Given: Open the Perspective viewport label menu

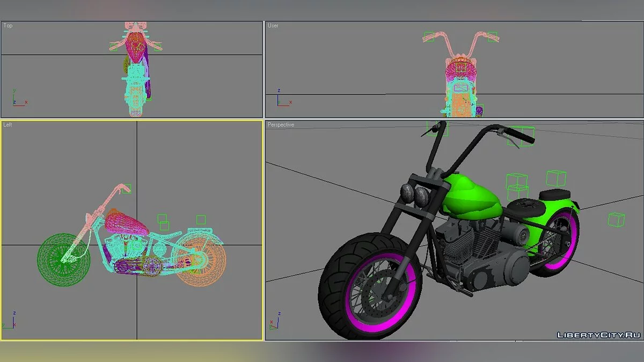Looking at the screenshot, I should 280,124.
